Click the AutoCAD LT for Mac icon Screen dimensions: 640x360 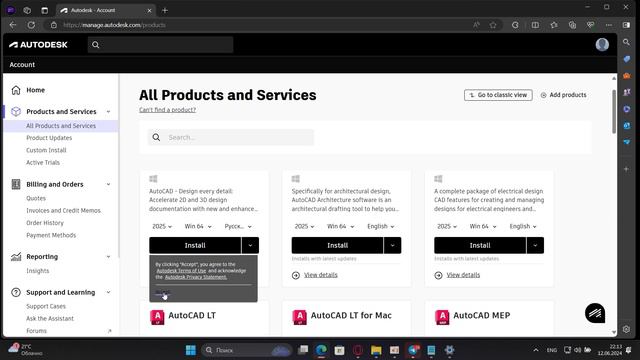click(x=300, y=317)
